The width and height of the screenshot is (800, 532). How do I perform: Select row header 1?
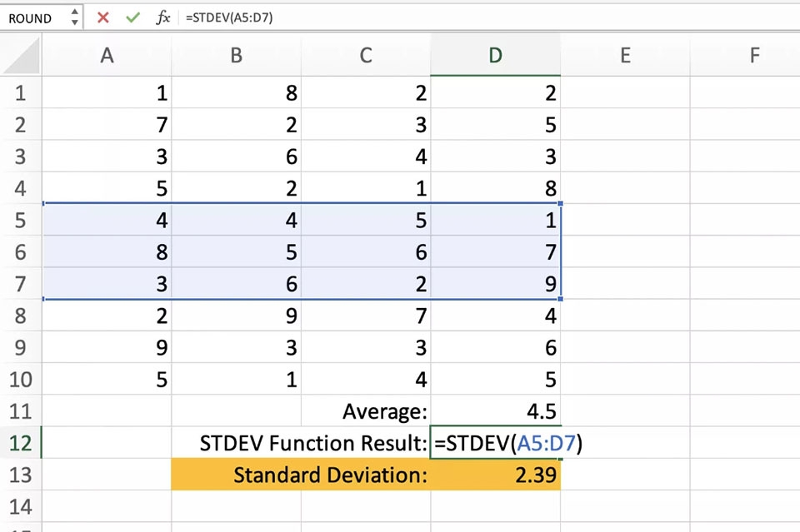[x=21, y=93]
